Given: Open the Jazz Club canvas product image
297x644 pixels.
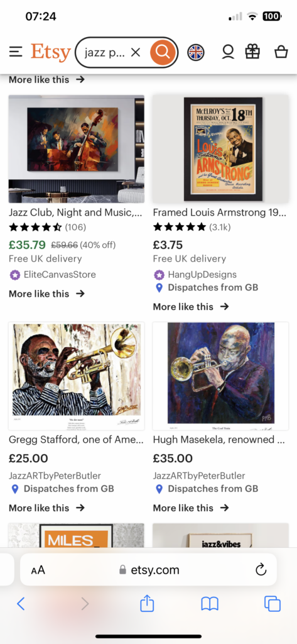Looking at the screenshot, I should click(77, 149).
